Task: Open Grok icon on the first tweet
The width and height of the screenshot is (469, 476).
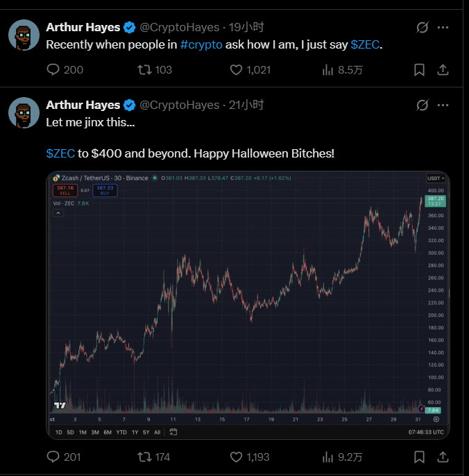Action: tap(421, 28)
